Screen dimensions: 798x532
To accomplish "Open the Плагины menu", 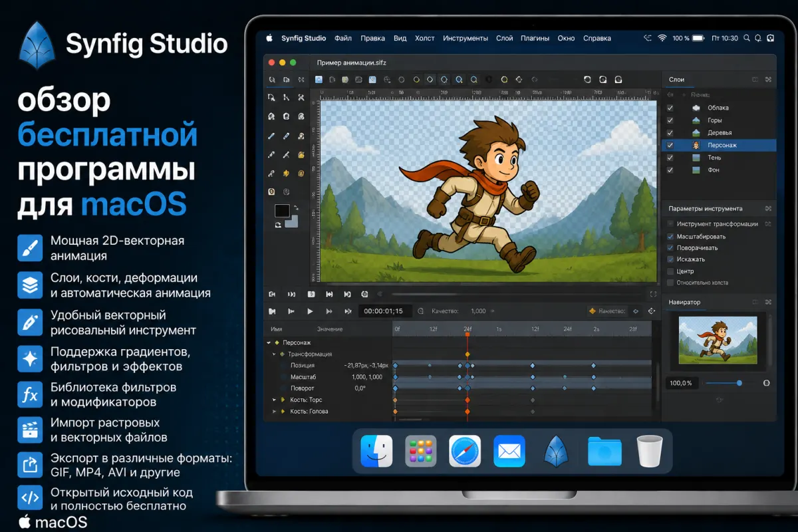I will 535,38.
